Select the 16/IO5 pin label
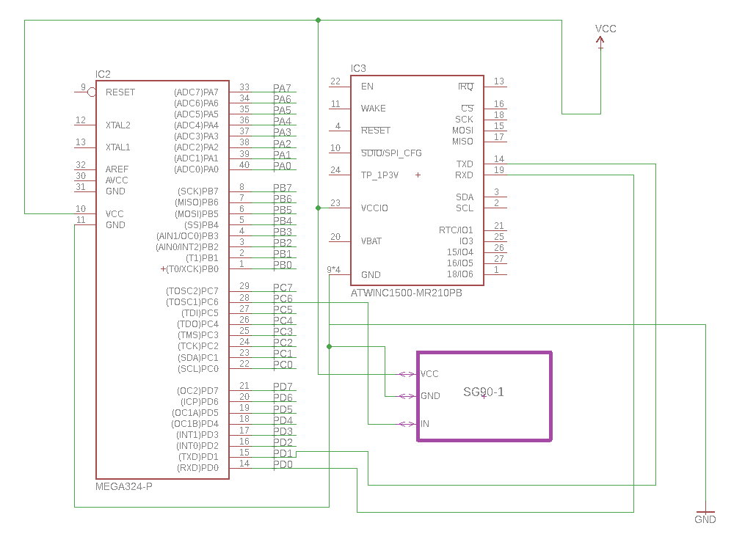The width and height of the screenshot is (756, 545). [460, 263]
